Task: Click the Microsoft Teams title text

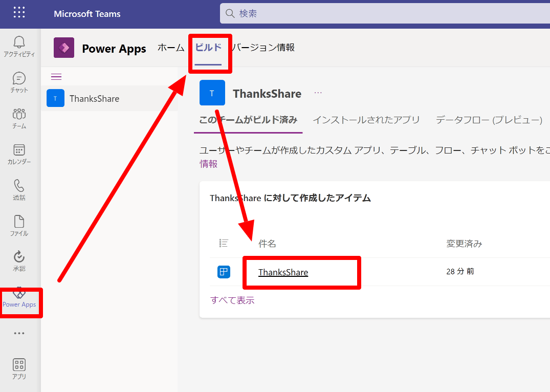Action: tap(87, 14)
